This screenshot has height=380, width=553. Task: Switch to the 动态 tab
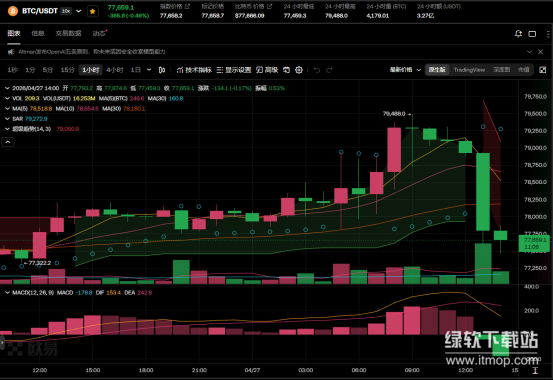(99, 33)
